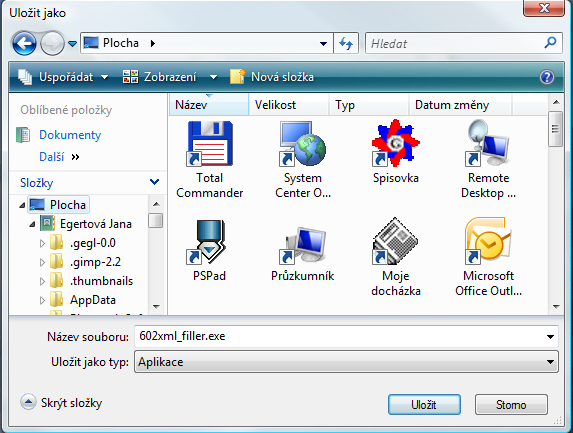Image resolution: width=573 pixels, height=433 pixels.
Task: Hide folders with Skrýt složky
Action: coord(61,403)
